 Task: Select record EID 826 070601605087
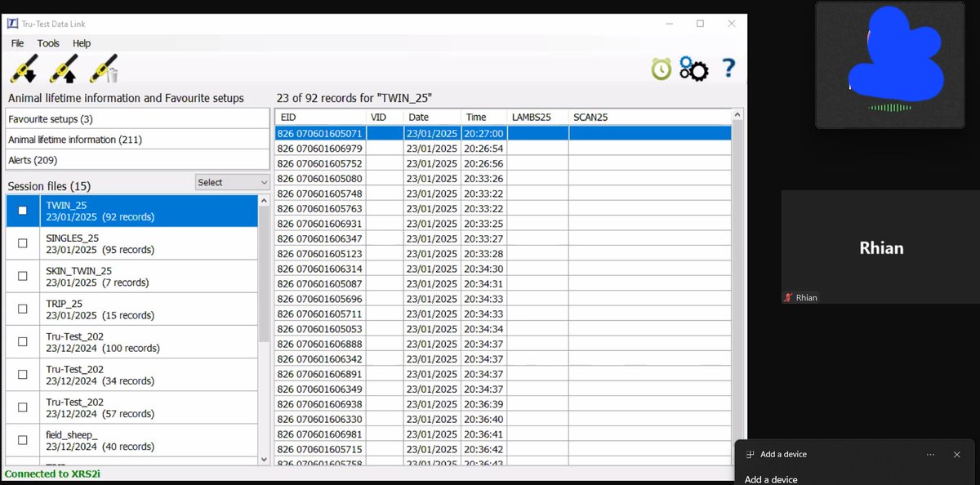(503, 283)
